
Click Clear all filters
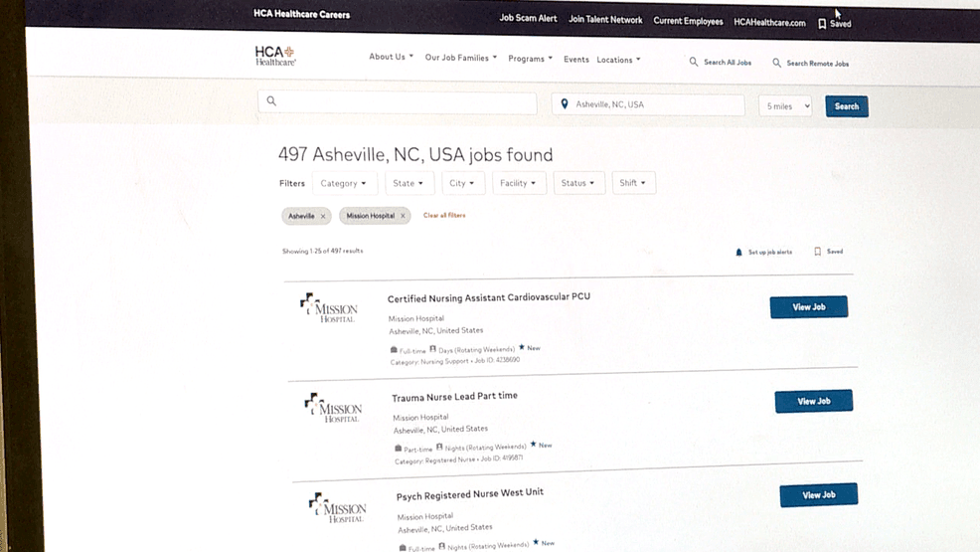coord(444,215)
